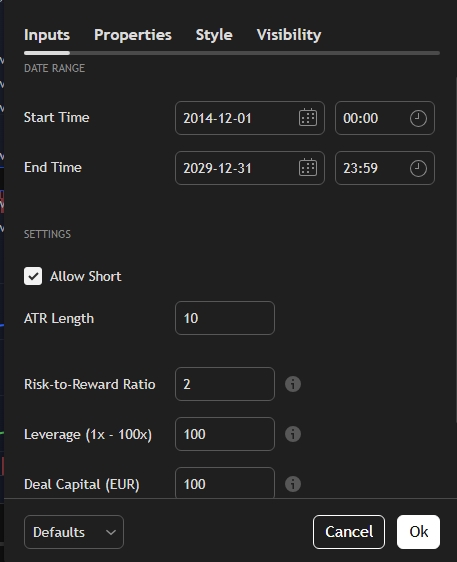
Task: Uncheck the Allow Short checkbox
Action: (x=33, y=276)
